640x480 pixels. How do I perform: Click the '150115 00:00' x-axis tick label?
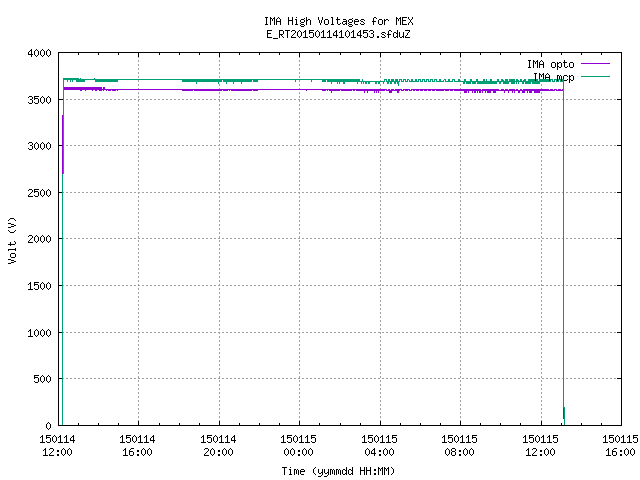298,446
